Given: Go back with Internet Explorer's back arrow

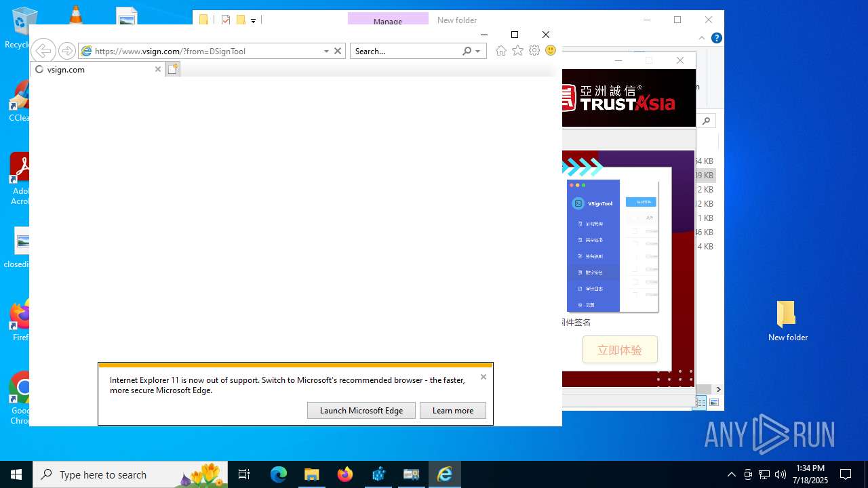Looking at the screenshot, I should click(43, 51).
